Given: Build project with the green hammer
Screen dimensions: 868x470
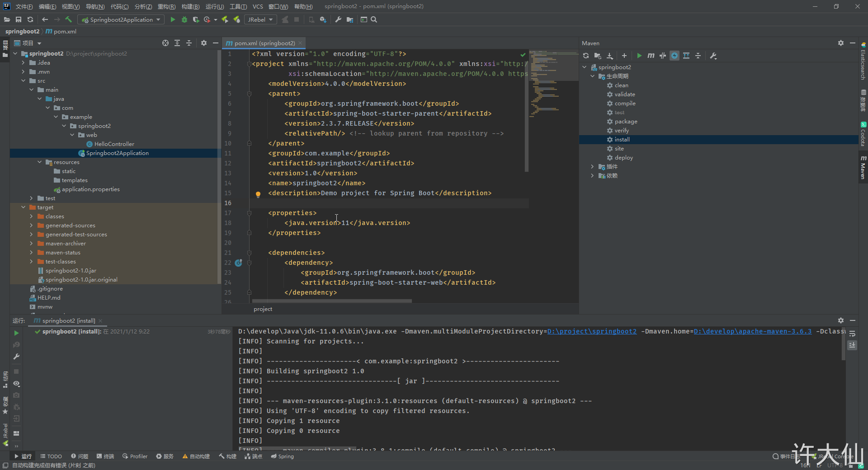Looking at the screenshot, I should pyautogui.click(x=69, y=19).
